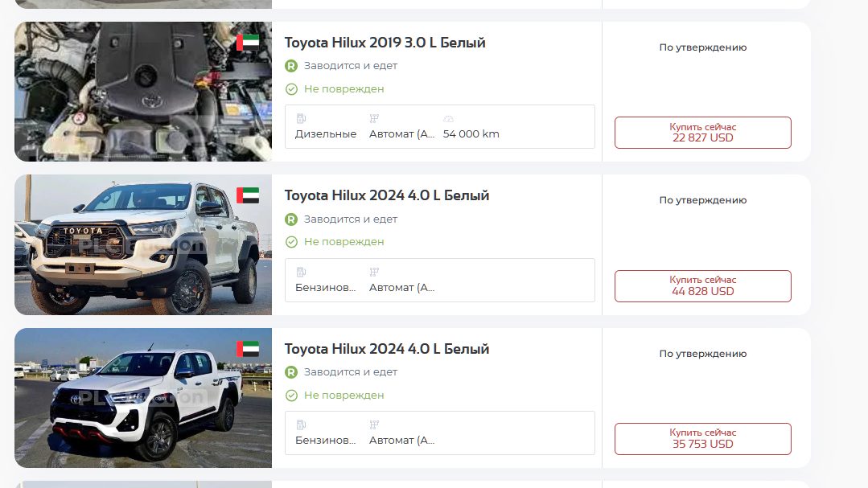The width and height of the screenshot is (868, 488).
Task: Click the green R badge on the 35 753 USD listing
Action: tap(291, 372)
